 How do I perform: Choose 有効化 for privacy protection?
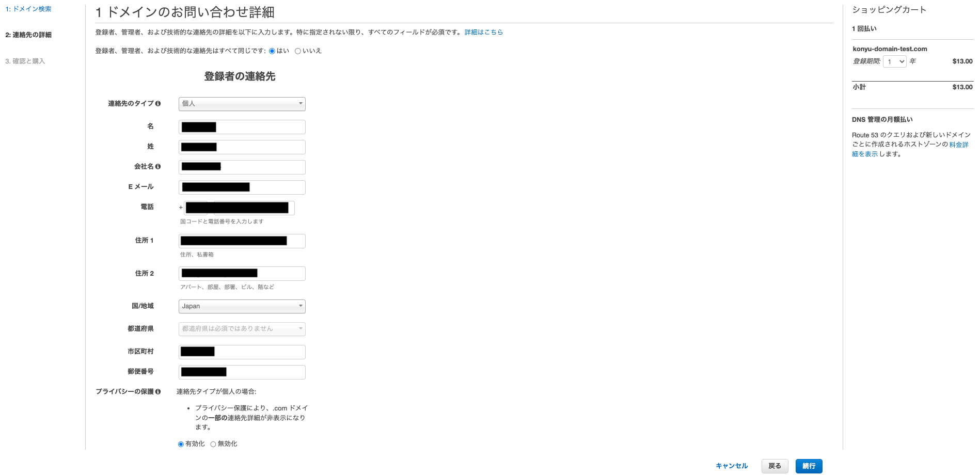coord(181,444)
